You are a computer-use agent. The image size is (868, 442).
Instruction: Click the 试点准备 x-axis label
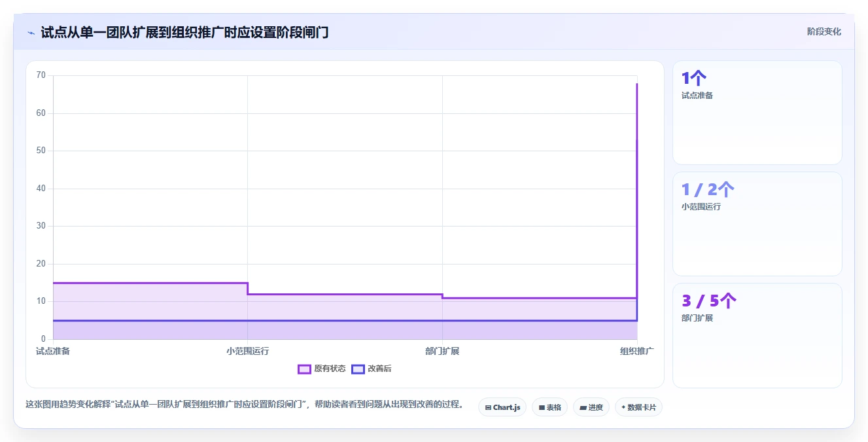[53, 351]
